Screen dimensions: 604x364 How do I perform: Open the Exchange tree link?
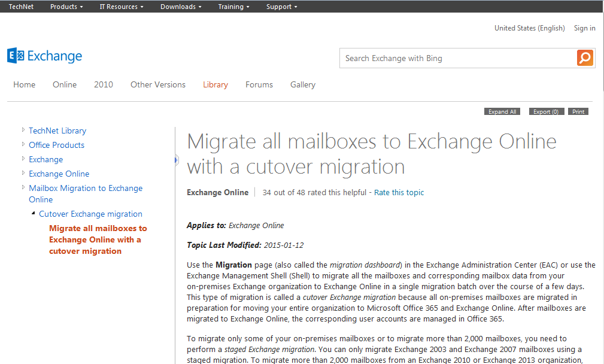(x=46, y=159)
